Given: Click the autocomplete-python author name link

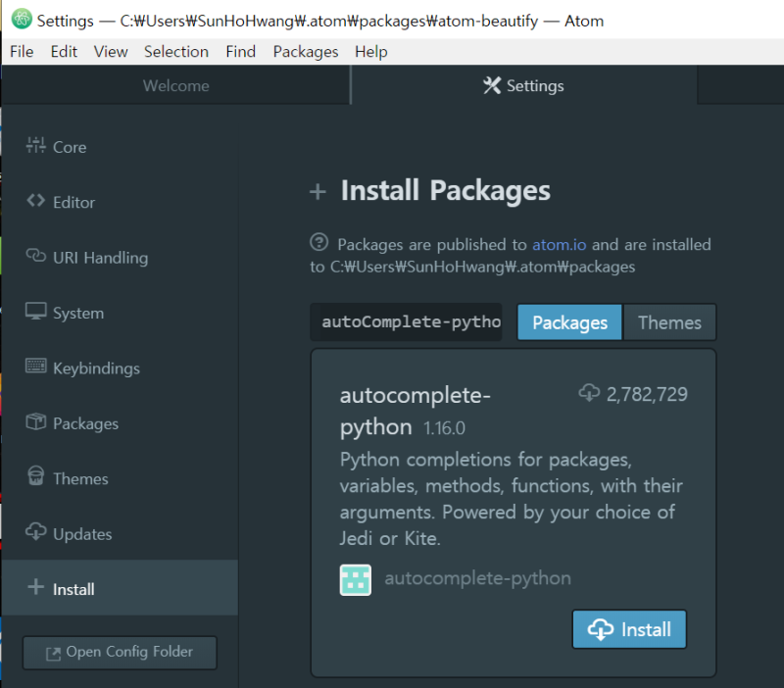Looking at the screenshot, I should click(477, 578).
